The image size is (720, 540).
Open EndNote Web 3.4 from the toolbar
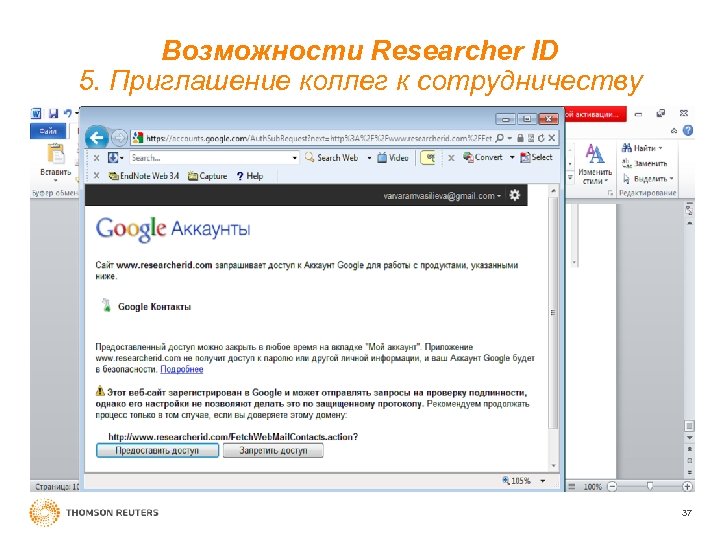click(144, 176)
